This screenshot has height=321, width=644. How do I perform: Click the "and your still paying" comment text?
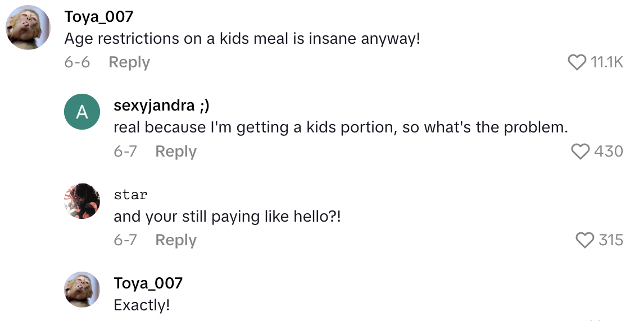coord(227,216)
